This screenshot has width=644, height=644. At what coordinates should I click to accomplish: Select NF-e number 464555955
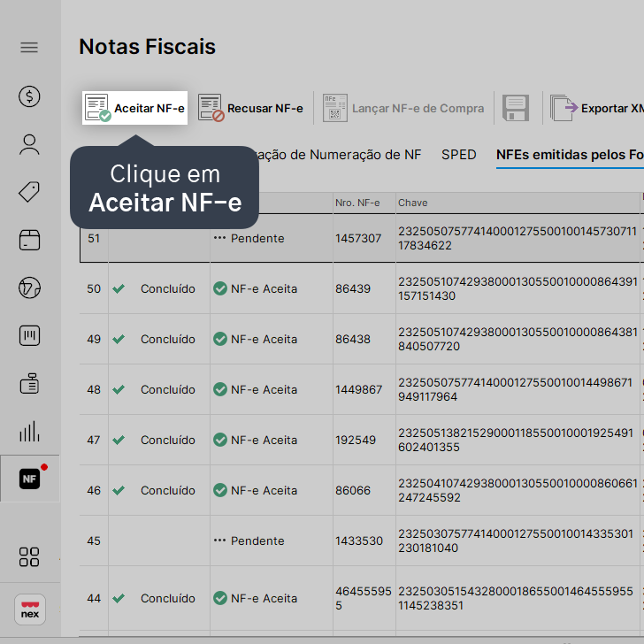[x=363, y=598]
